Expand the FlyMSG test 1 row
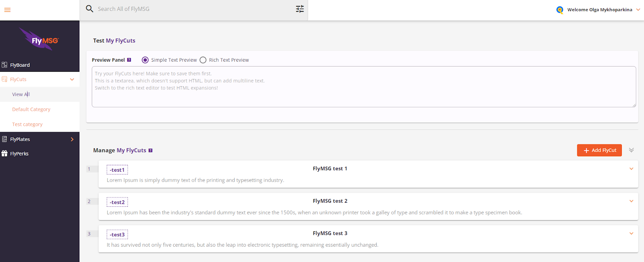Viewport: 644px width, 262px height. pyautogui.click(x=632, y=169)
